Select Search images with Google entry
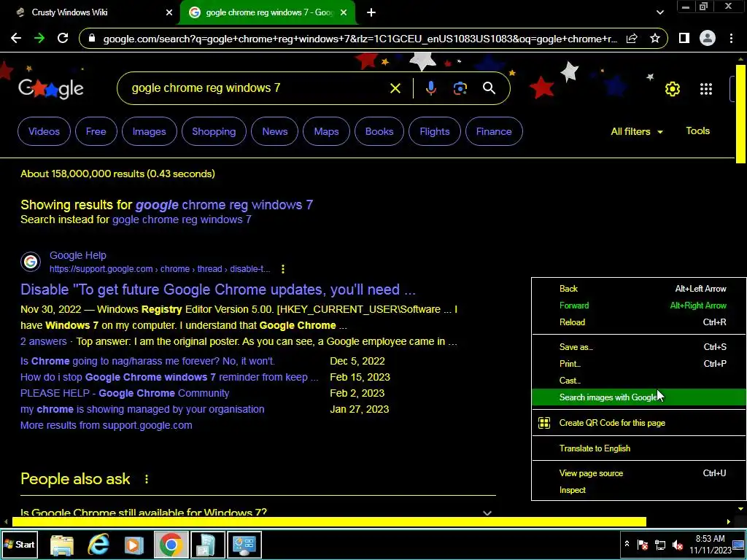The width and height of the screenshot is (747, 560). 639,397
